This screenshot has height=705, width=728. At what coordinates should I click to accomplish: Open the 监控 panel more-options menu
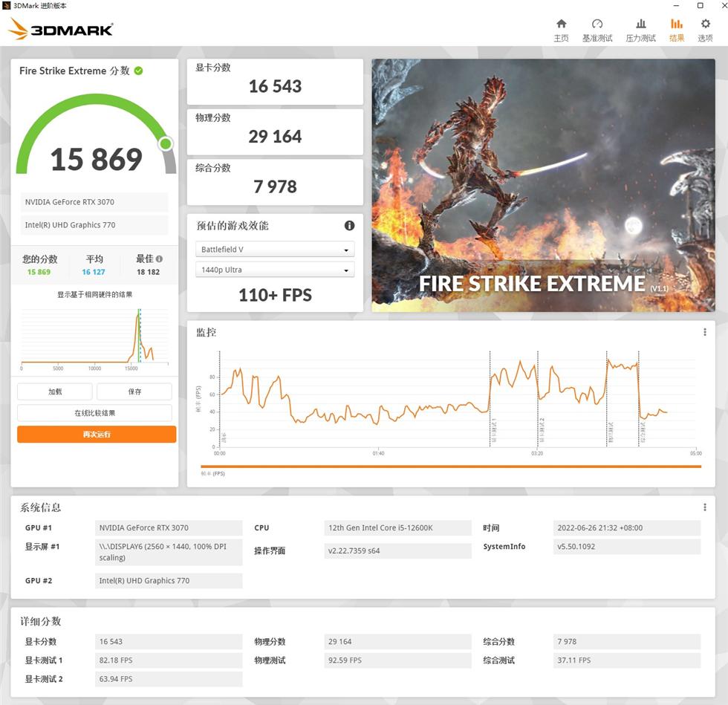click(x=705, y=332)
